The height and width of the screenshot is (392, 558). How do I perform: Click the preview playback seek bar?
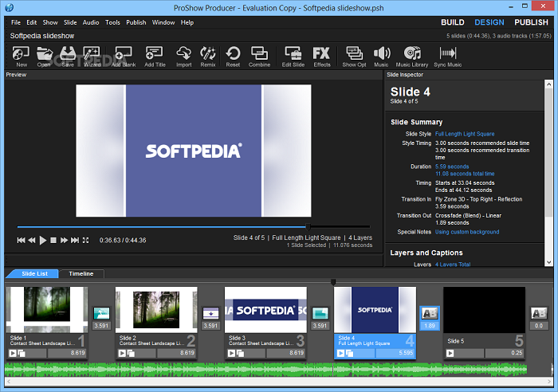(194, 226)
